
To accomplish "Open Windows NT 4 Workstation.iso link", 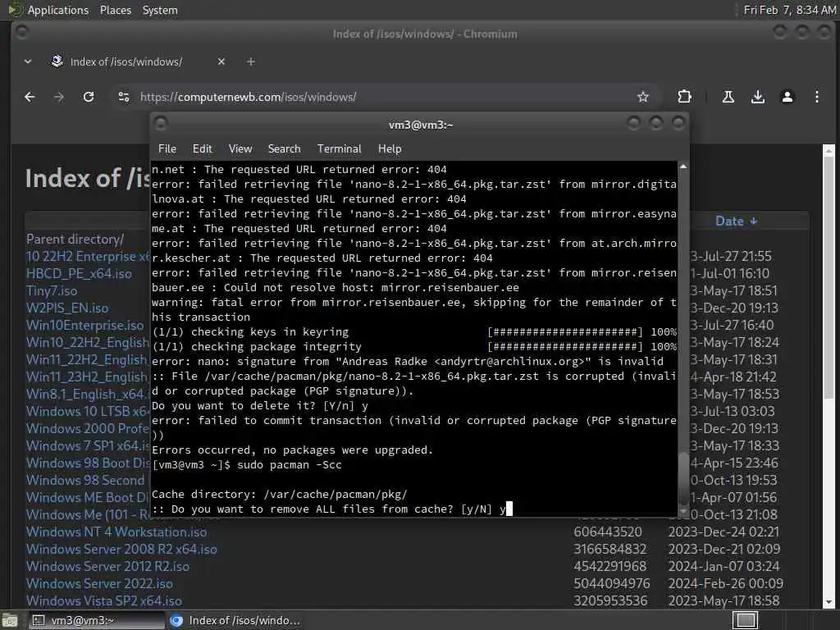I will pyautogui.click(x=116, y=532).
